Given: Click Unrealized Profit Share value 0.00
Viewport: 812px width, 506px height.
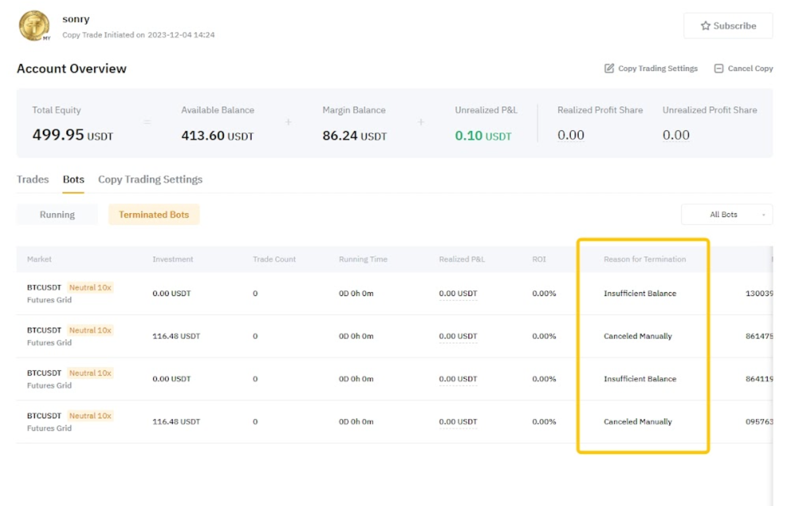Looking at the screenshot, I should point(676,135).
